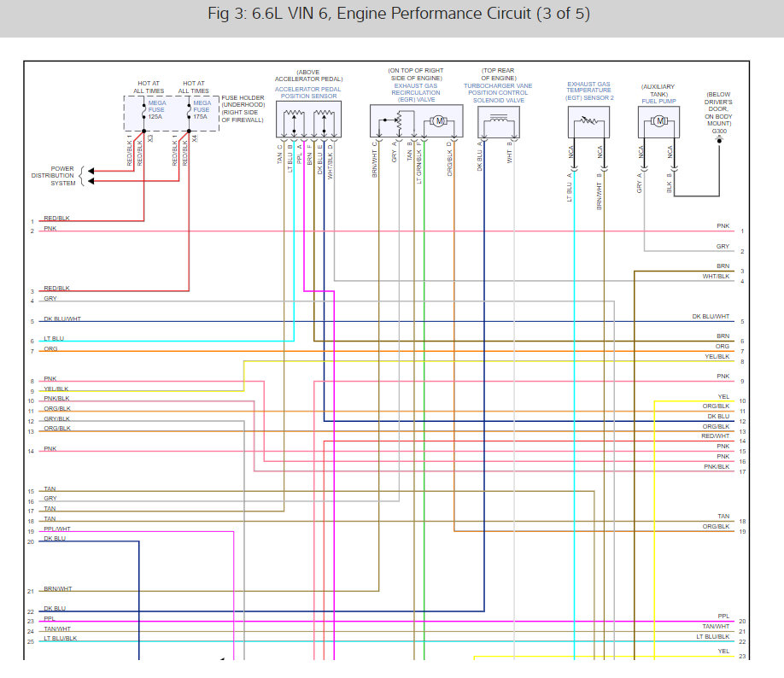Select the EXHAUST GAS RECIRCULATION (EGR) VALVE label

pos(416,92)
